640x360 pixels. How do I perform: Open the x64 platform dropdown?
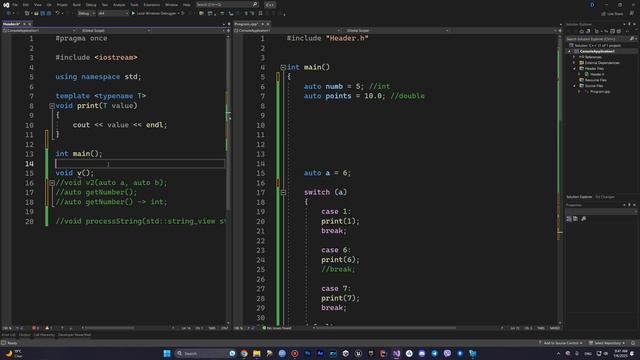(113, 13)
